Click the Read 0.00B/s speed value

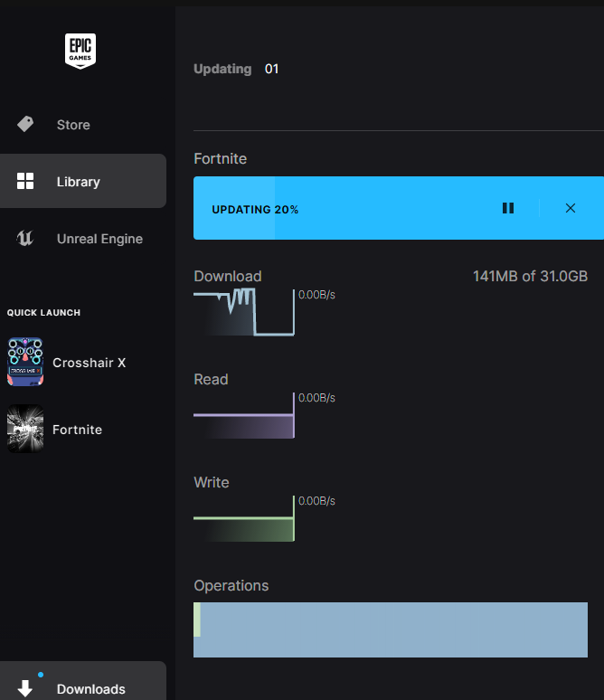click(316, 398)
